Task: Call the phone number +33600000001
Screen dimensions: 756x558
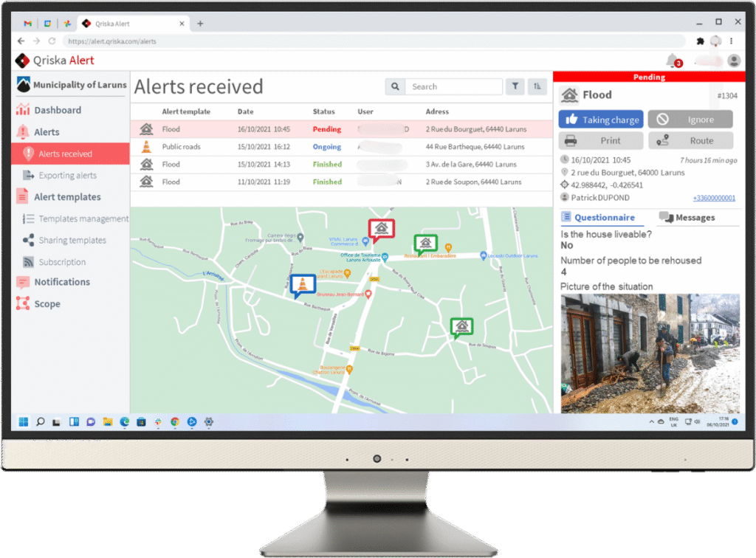Action: [714, 198]
